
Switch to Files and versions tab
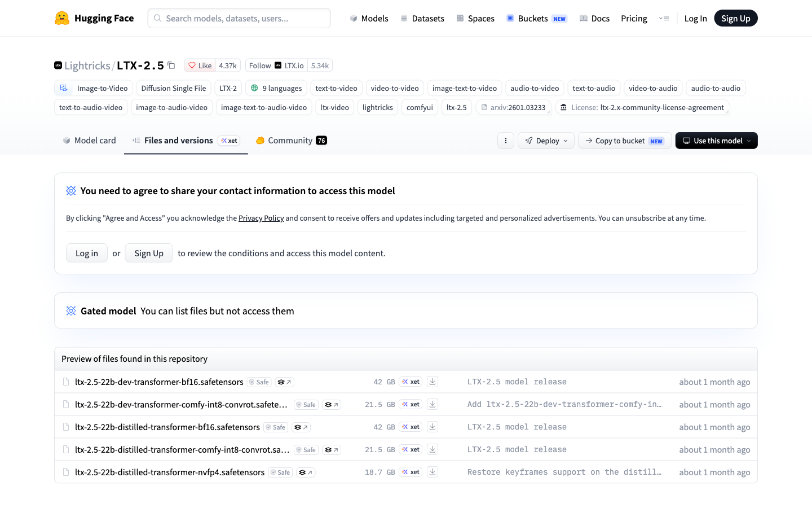click(186, 141)
